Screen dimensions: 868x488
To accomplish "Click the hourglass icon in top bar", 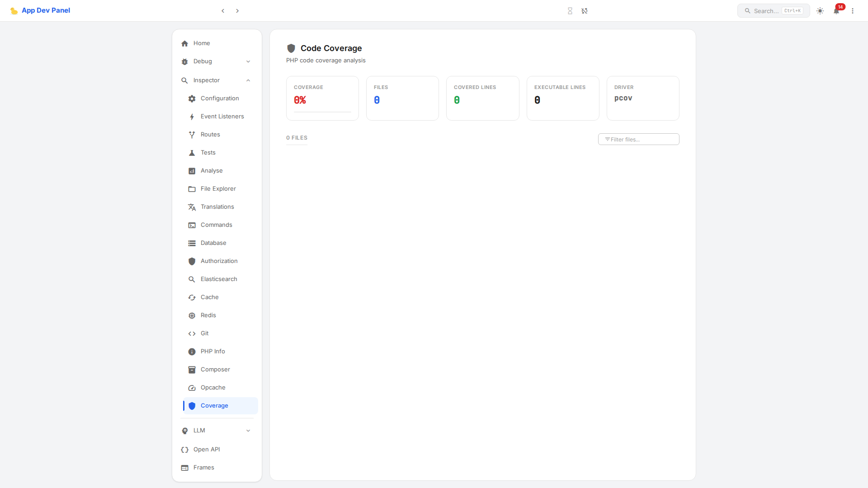I will pos(570,11).
